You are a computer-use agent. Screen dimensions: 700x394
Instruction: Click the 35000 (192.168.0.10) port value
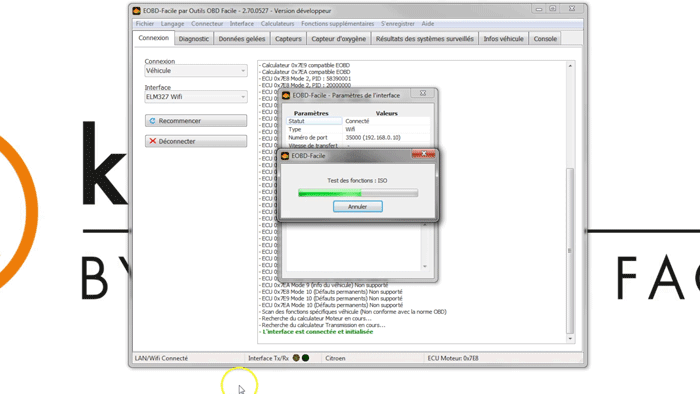(373, 137)
